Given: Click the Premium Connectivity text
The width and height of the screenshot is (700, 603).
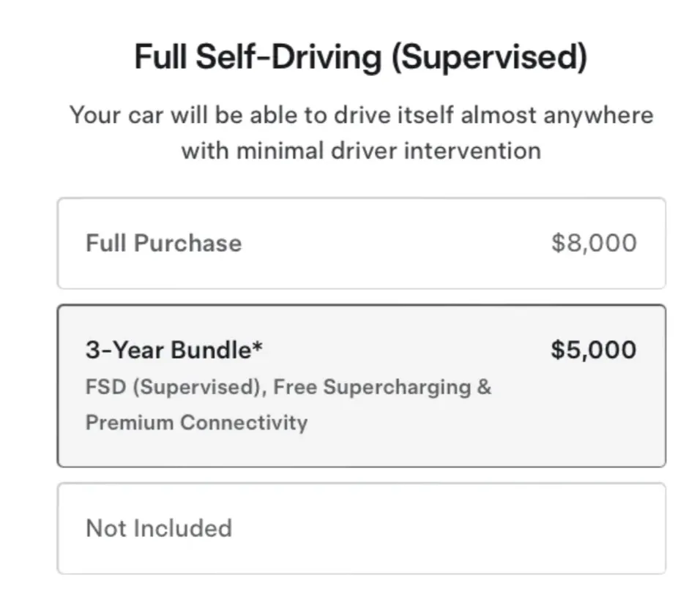Looking at the screenshot, I should (196, 422).
